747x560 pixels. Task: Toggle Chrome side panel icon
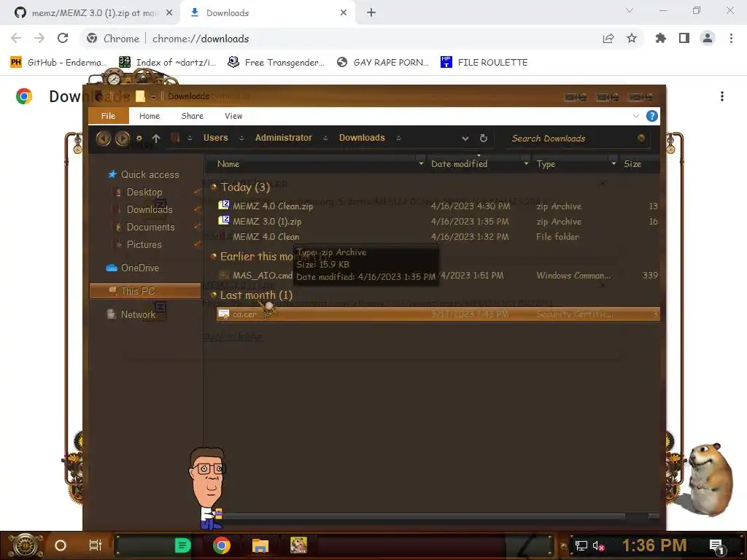click(x=684, y=38)
